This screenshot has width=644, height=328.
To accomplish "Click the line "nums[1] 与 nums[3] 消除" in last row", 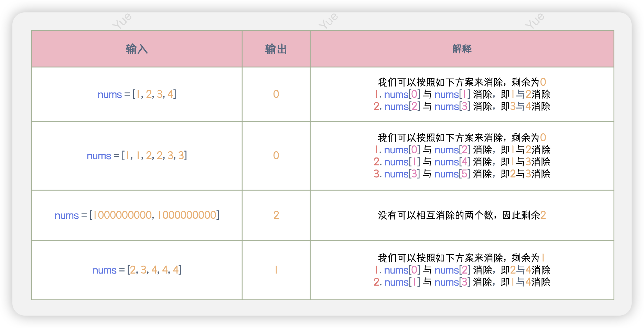I will click(x=462, y=282).
